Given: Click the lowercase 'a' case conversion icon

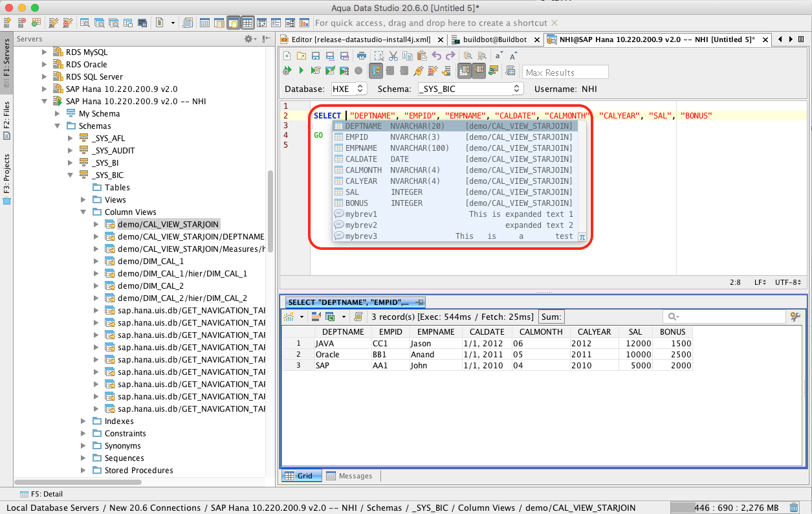Looking at the screenshot, I should pyautogui.click(x=499, y=56).
